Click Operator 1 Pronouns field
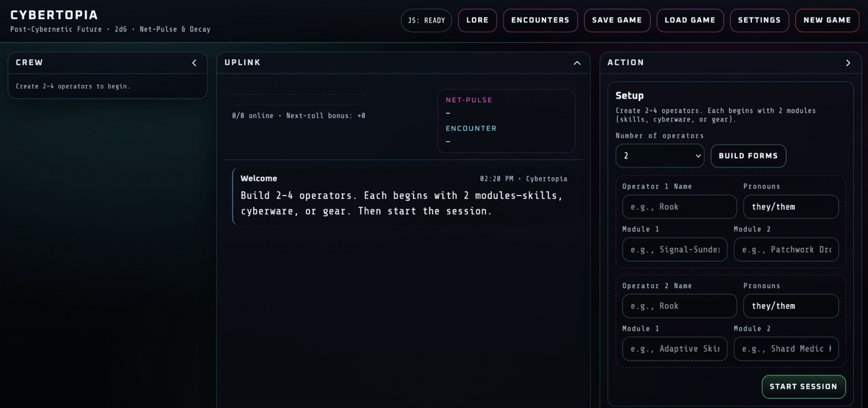The height and width of the screenshot is (408, 868). tap(790, 206)
